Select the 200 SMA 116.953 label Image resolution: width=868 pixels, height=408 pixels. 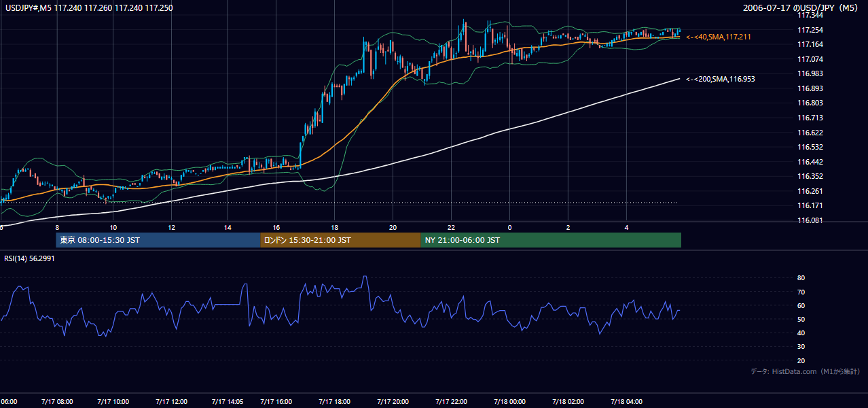pyautogui.click(x=721, y=79)
